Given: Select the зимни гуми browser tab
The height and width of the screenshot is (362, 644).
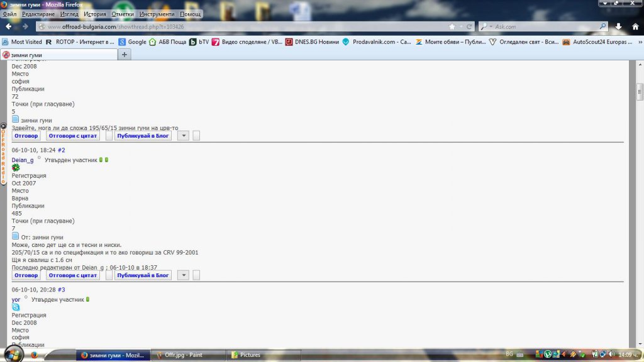Looking at the screenshot, I should 58,55.
